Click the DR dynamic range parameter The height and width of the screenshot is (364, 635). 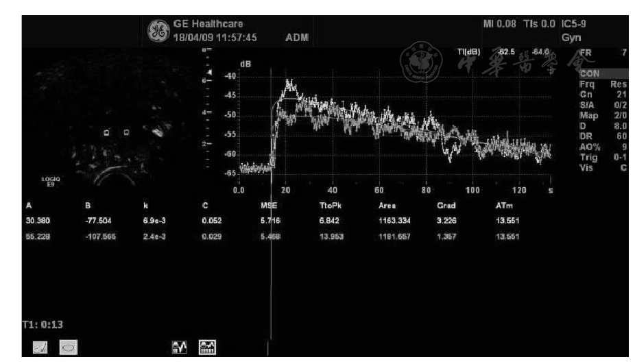pos(585,136)
